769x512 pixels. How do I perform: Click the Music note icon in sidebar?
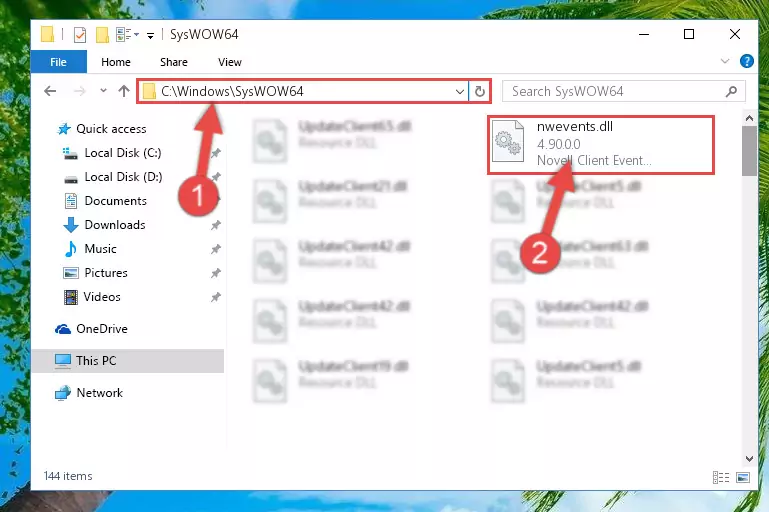71,249
